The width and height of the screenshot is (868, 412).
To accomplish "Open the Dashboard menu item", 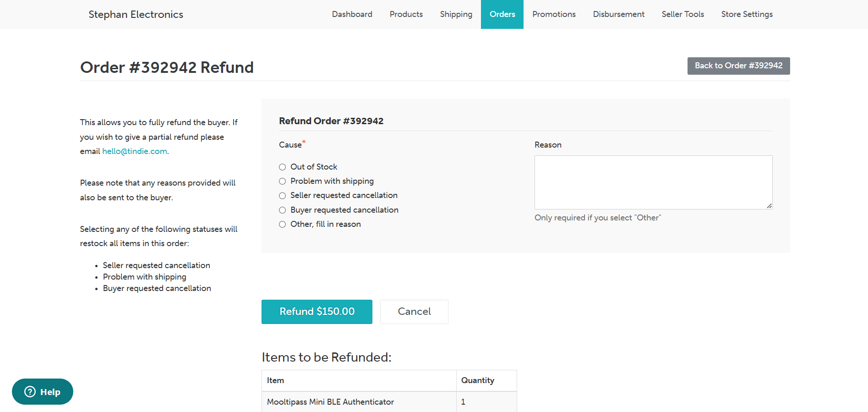I will coord(352,14).
